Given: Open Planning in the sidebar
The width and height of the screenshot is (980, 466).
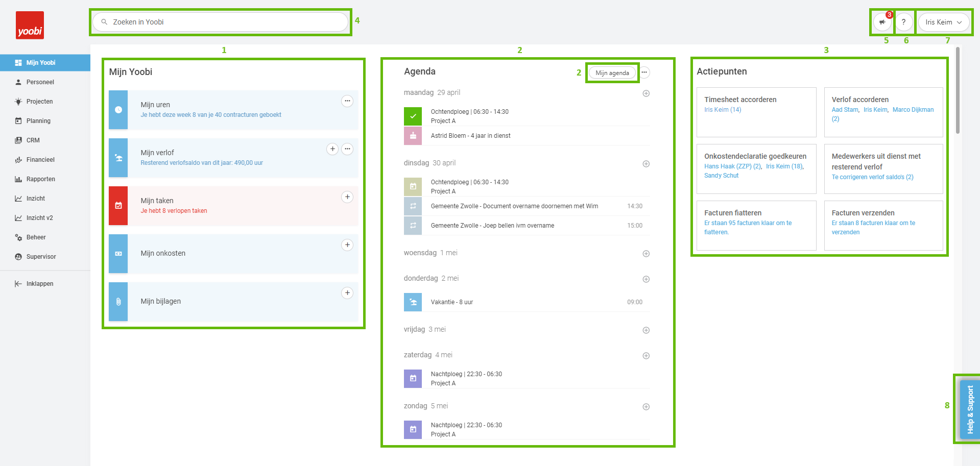Looking at the screenshot, I should pyautogui.click(x=45, y=121).
